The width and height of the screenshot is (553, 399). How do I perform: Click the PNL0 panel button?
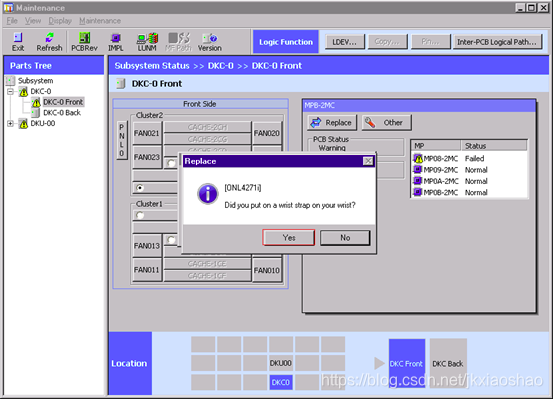[122, 140]
